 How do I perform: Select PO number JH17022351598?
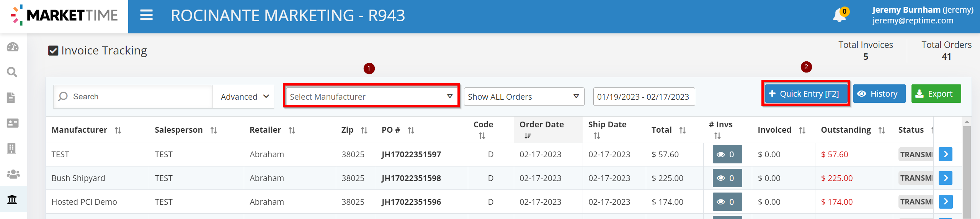pyautogui.click(x=411, y=178)
